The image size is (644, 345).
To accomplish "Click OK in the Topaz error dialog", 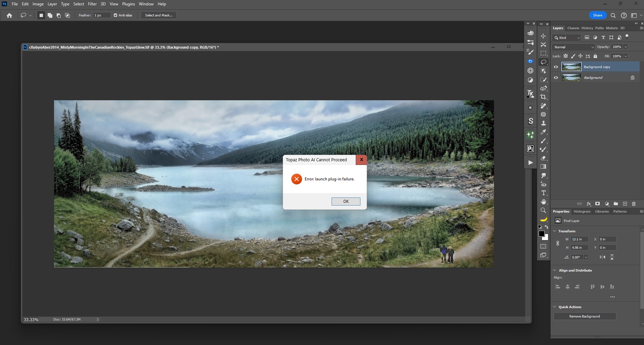I will [346, 202].
